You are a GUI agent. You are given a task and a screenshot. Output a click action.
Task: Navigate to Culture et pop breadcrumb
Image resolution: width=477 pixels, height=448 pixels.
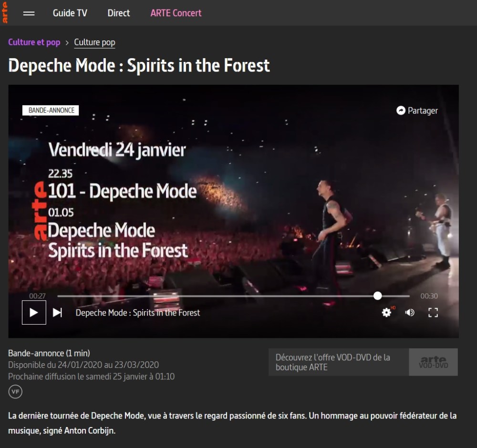(x=34, y=42)
